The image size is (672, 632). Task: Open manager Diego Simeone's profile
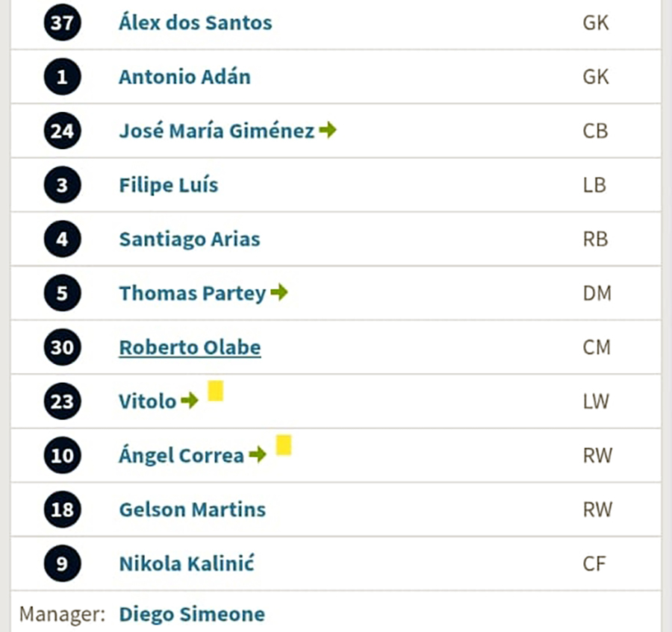[192, 614]
